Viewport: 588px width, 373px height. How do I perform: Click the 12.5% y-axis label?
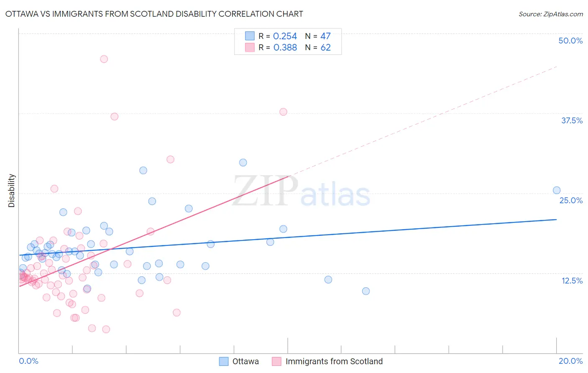click(x=572, y=281)
